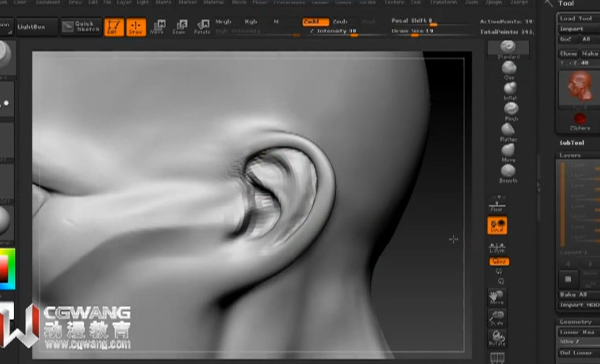Select the Pinch brush

(x=511, y=111)
